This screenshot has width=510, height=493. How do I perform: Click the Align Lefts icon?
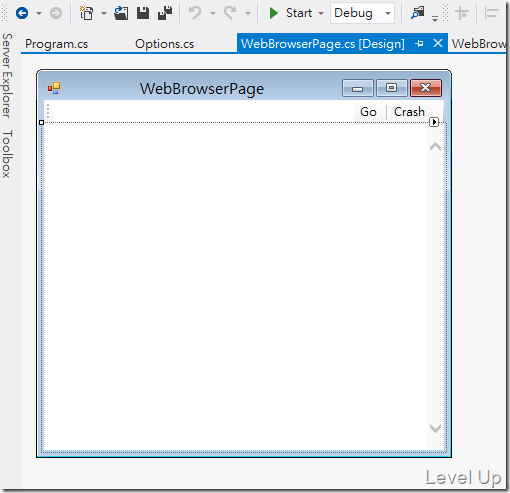[492, 13]
